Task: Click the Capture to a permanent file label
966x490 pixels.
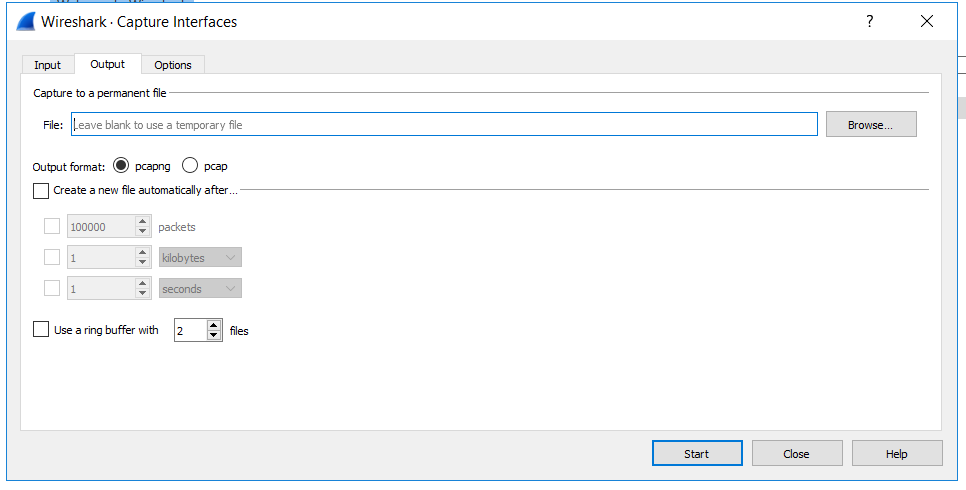Action: coord(100,93)
